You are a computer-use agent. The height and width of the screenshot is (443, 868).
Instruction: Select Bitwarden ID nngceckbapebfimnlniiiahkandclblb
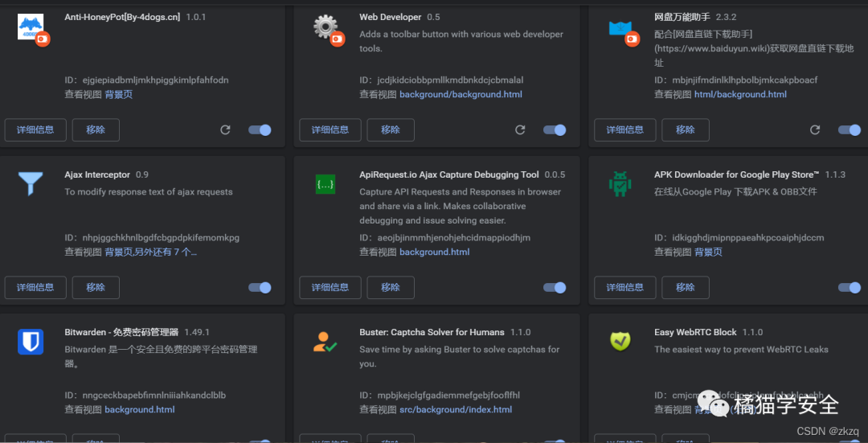pos(154,396)
